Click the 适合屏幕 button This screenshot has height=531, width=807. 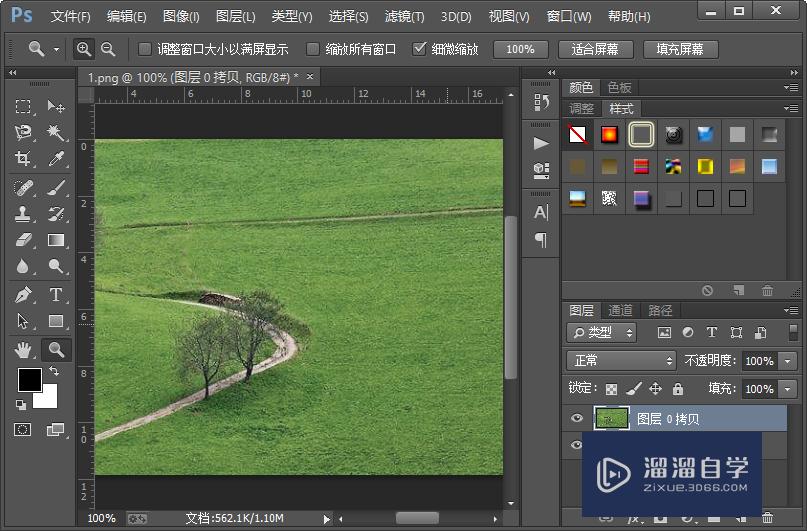595,49
